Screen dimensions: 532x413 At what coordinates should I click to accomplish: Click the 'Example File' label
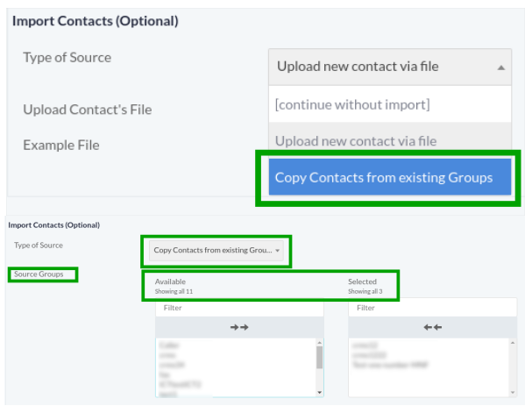pyautogui.click(x=60, y=145)
